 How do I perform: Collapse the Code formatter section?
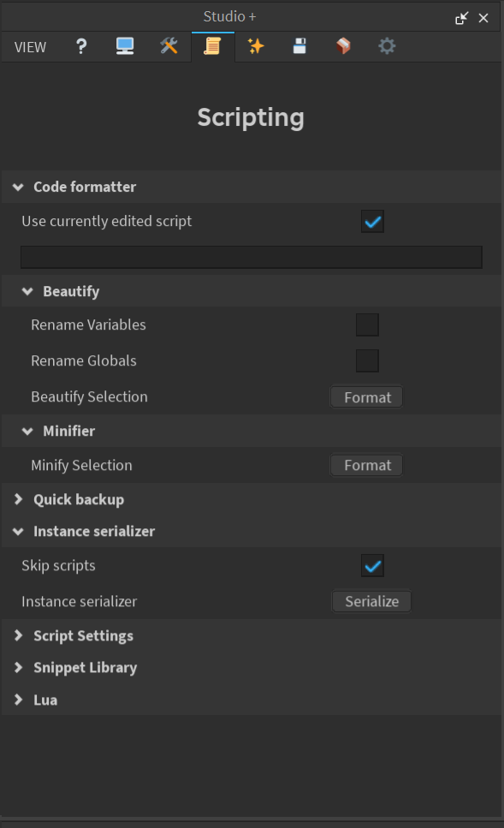coord(83,187)
